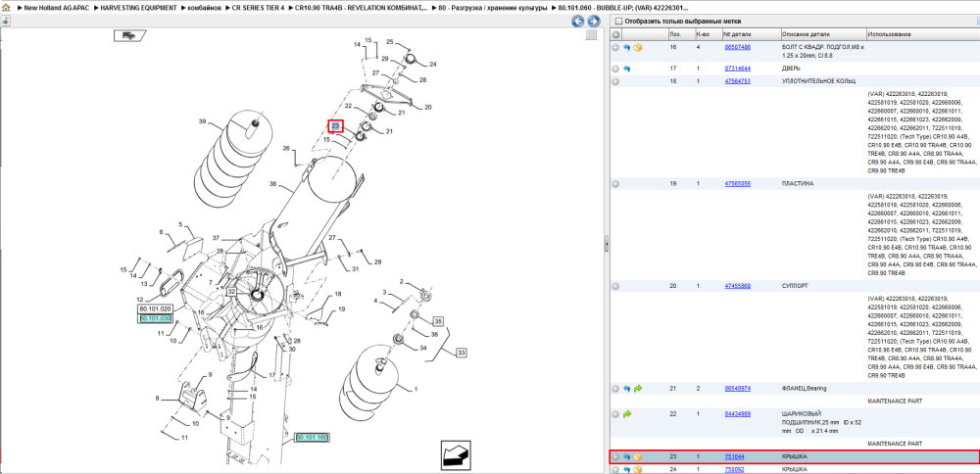Screen dimensions: 980x474
Task: Select callout 39 auger in diagram
Action: click(202, 121)
